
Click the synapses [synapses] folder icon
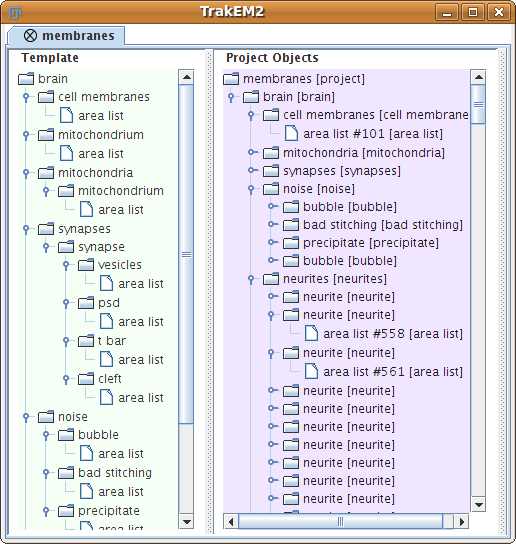click(271, 171)
